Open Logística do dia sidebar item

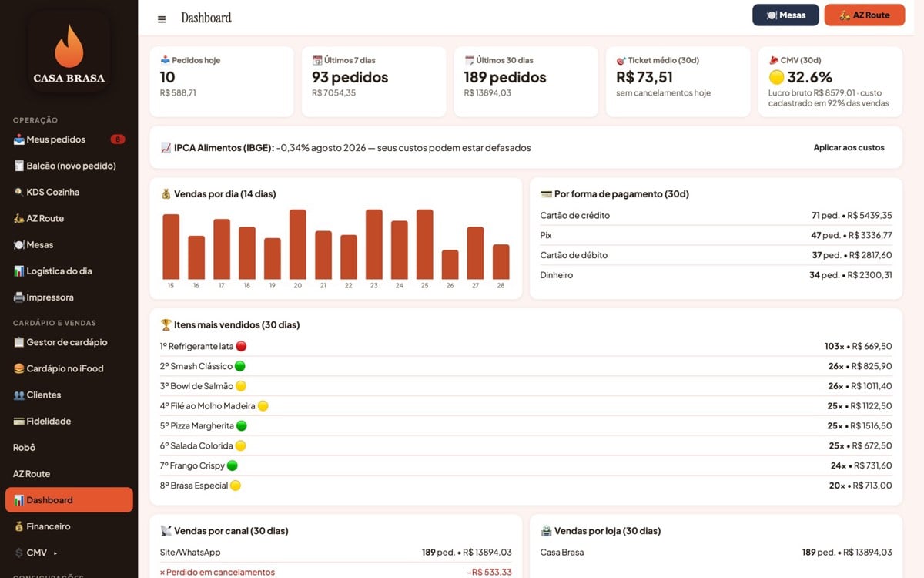69,271
